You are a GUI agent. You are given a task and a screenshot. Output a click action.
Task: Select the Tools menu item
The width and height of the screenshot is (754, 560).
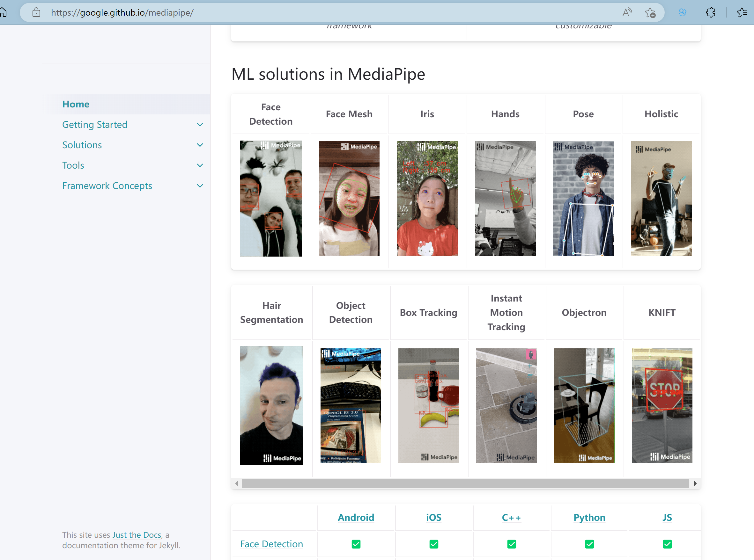pos(73,165)
